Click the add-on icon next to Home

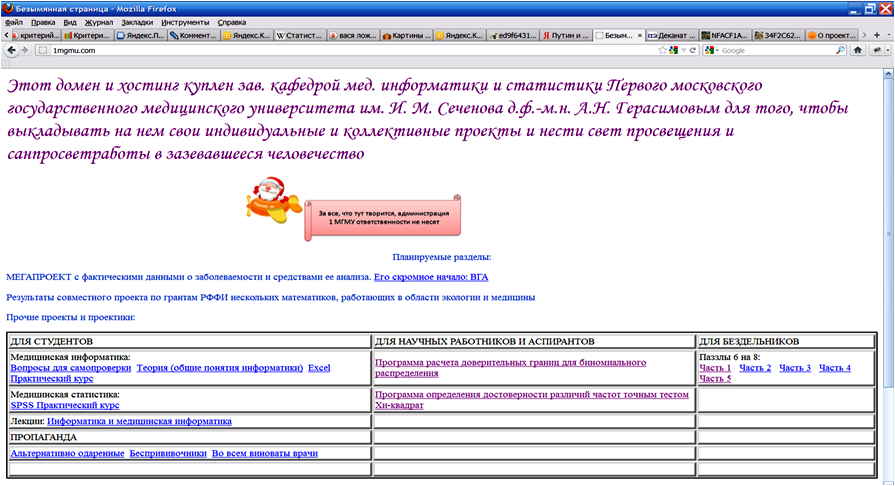point(877,50)
